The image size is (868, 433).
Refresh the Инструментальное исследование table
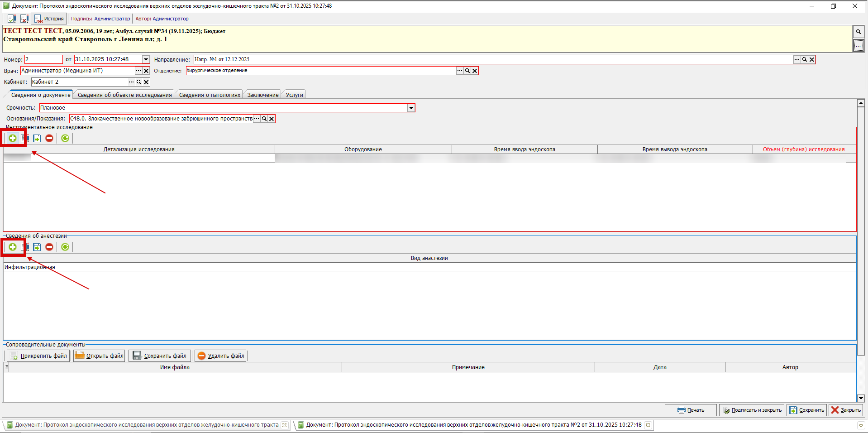pyautogui.click(x=65, y=138)
